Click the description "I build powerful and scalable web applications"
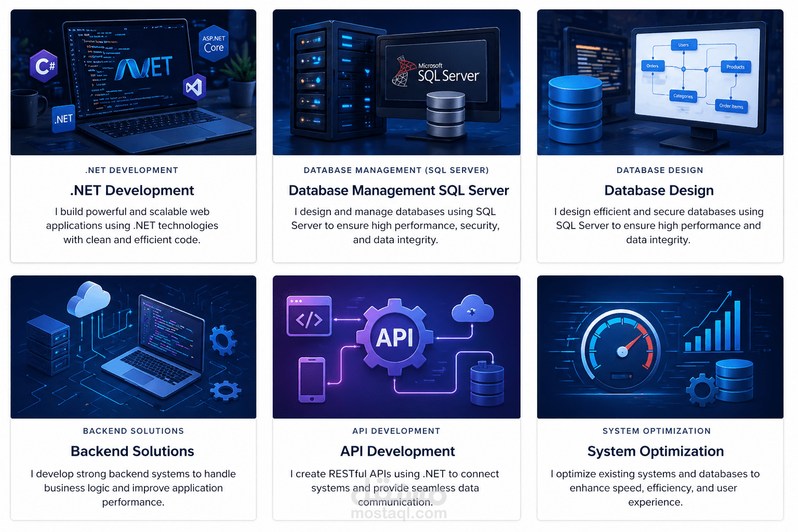This screenshot has height=532, width=798. [132, 225]
